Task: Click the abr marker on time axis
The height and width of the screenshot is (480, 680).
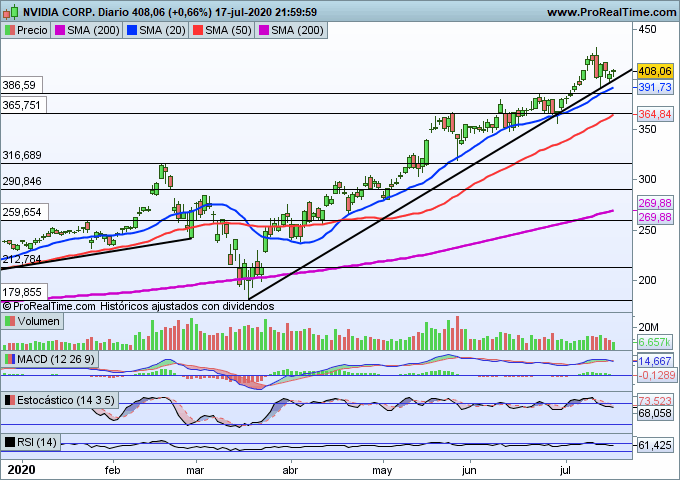Action: [x=290, y=470]
